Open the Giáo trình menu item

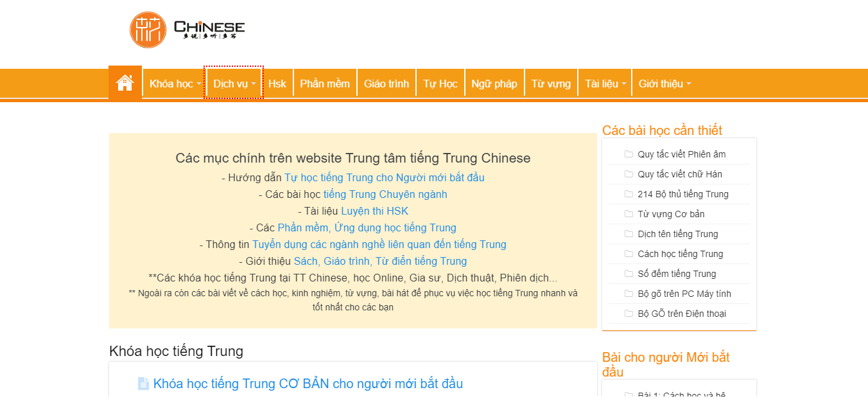(386, 84)
